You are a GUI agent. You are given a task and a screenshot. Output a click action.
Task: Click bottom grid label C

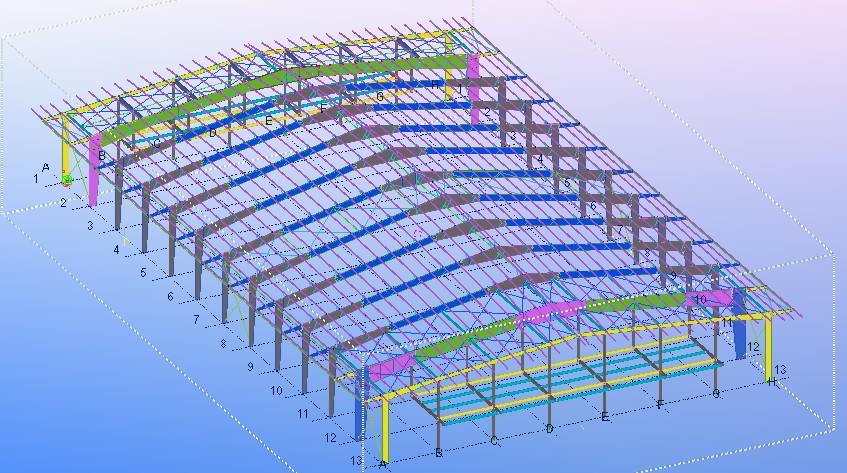pyautogui.click(x=494, y=440)
